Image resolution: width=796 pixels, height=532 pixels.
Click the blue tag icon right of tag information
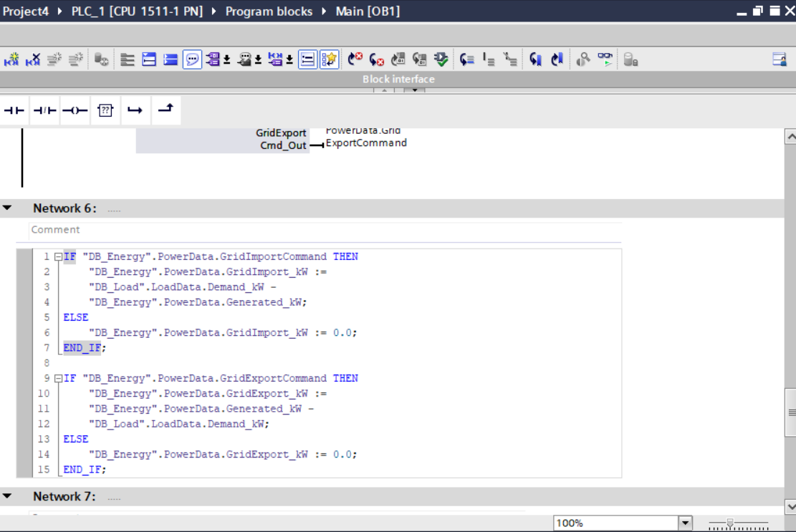pyautogui.click(x=275, y=59)
